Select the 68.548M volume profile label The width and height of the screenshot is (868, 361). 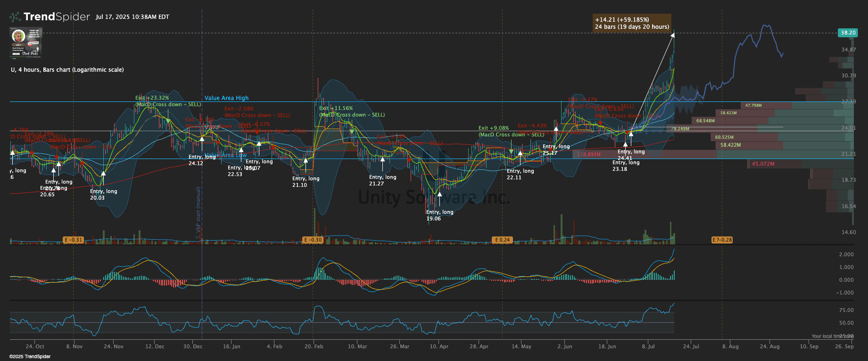point(705,121)
